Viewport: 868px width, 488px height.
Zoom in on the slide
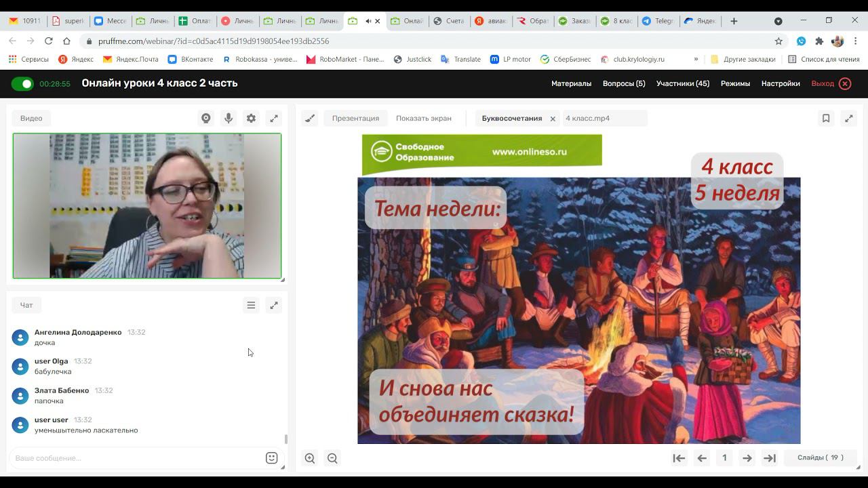click(310, 458)
